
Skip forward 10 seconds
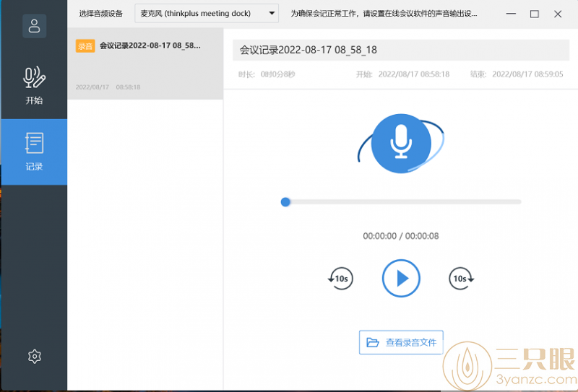tap(461, 278)
